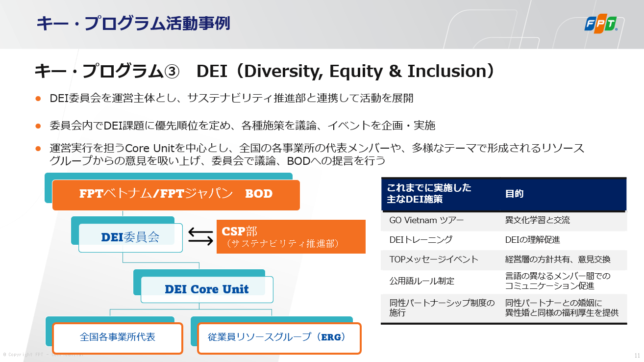Click the 従業員リソースグループ（ERG） box
Viewport: 644px width, 362px height.
pyautogui.click(x=279, y=338)
